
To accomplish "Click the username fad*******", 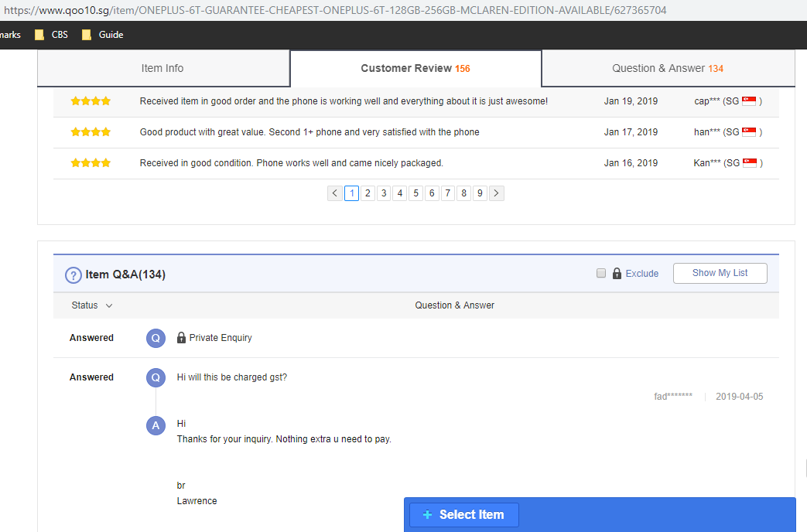I will pyautogui.click(x=672, y=396).
